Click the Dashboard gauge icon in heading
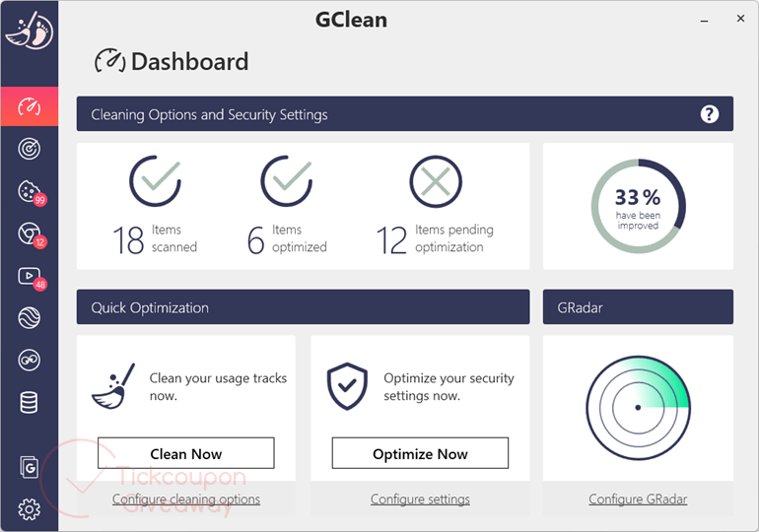Viewport: 759px width, 532px height. tap(109, 60)
